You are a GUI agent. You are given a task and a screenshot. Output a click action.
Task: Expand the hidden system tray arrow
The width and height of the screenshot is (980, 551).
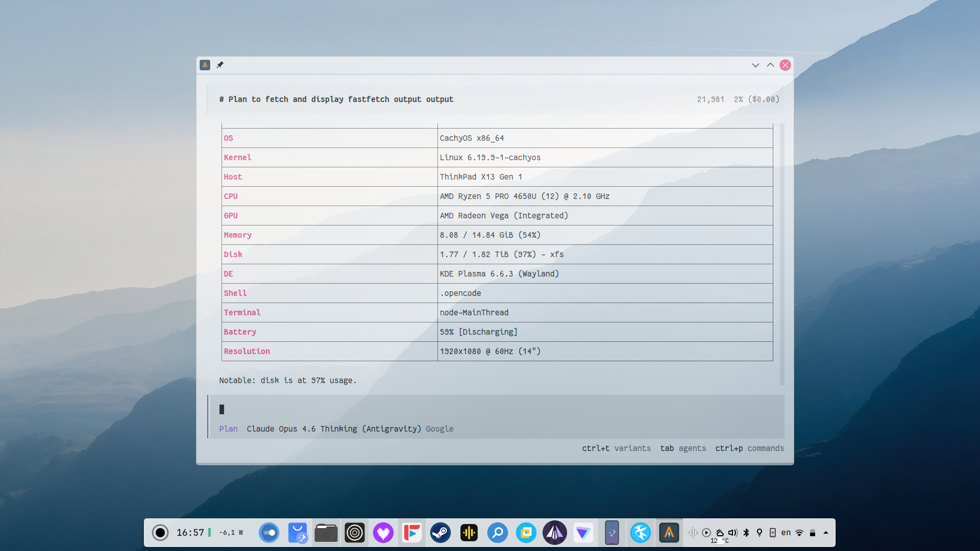coord(826,533)
